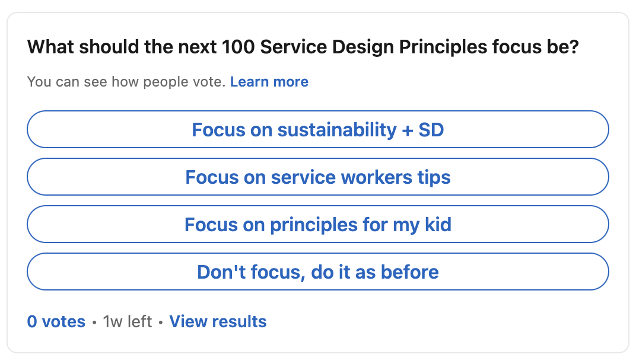Choose the first poll answer about sustainability
The image size is (636, 364).
pos(317,129)
